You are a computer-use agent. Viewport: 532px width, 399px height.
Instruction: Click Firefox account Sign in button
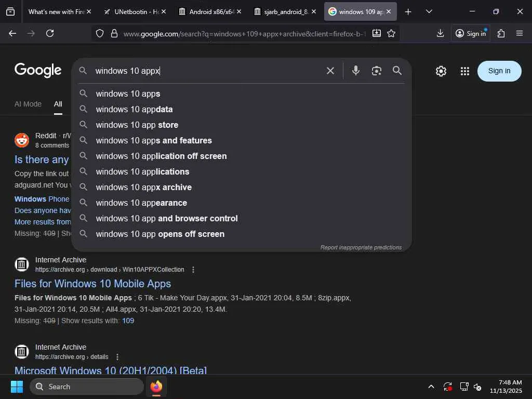coord(471,33)
